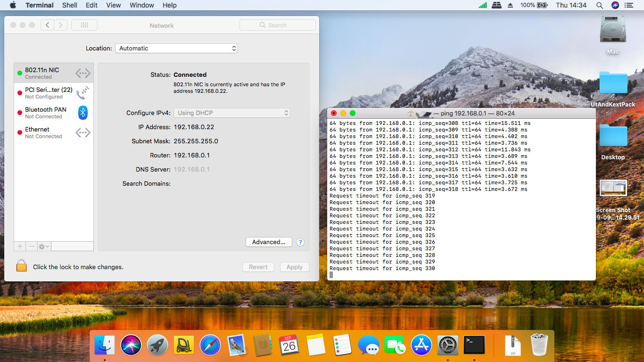Expand the Location Automatic dropdown
The image size is (644, 362).
coord(176,49)
